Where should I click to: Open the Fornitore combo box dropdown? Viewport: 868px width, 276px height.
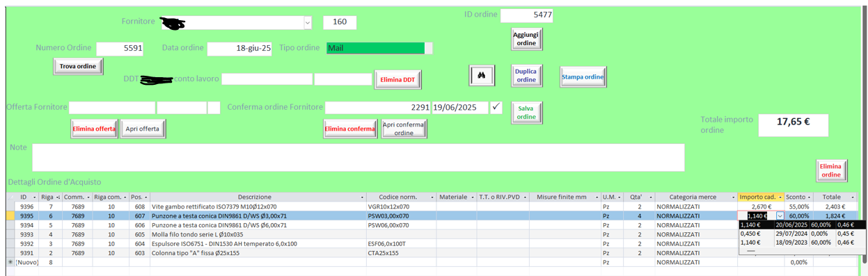click(x=307, y=23)
